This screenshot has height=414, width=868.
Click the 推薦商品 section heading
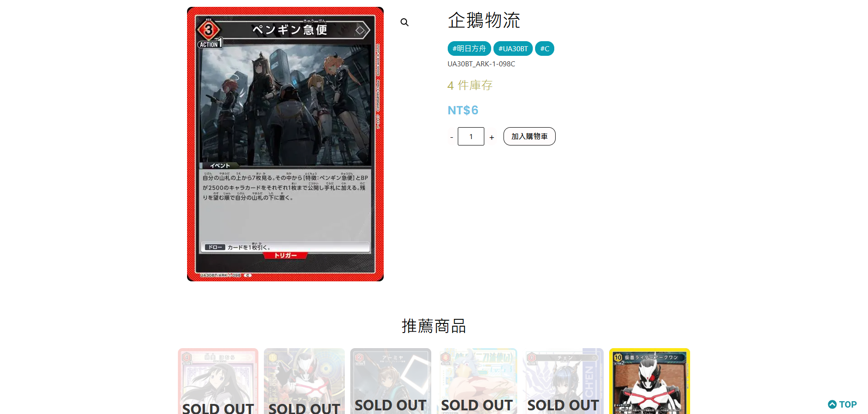pos(434,326)
